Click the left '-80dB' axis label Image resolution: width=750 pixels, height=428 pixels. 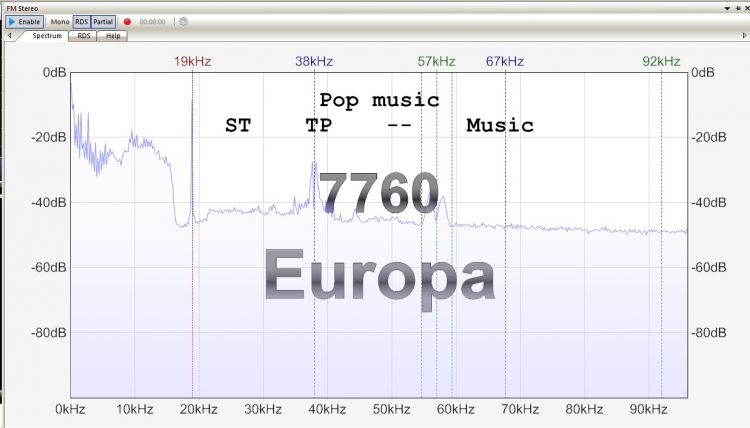(x=49, y=332)
